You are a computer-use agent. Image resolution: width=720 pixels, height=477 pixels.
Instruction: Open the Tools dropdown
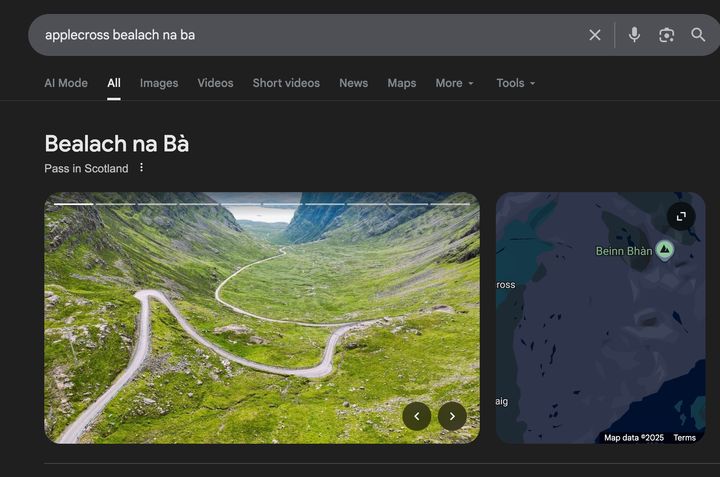pyautogui.click(x=516, y=83)
